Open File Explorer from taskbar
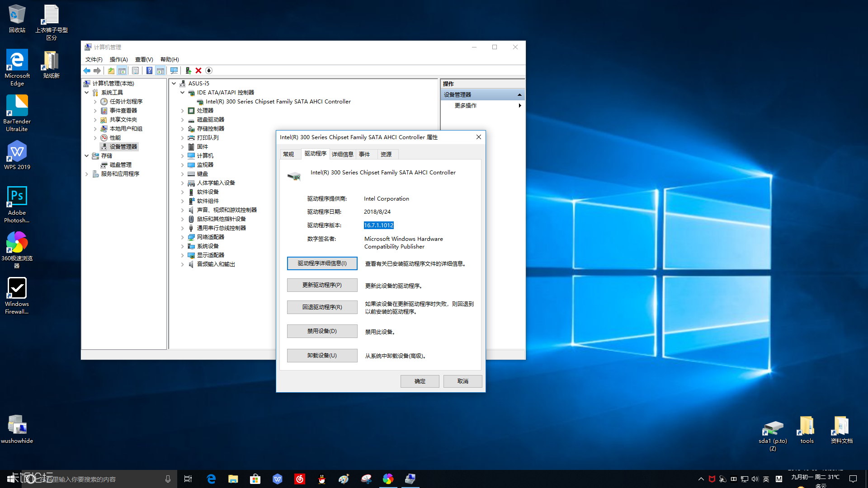Image resolution: width=868 pixels, height=488 pixels. [x=233, y=479]
